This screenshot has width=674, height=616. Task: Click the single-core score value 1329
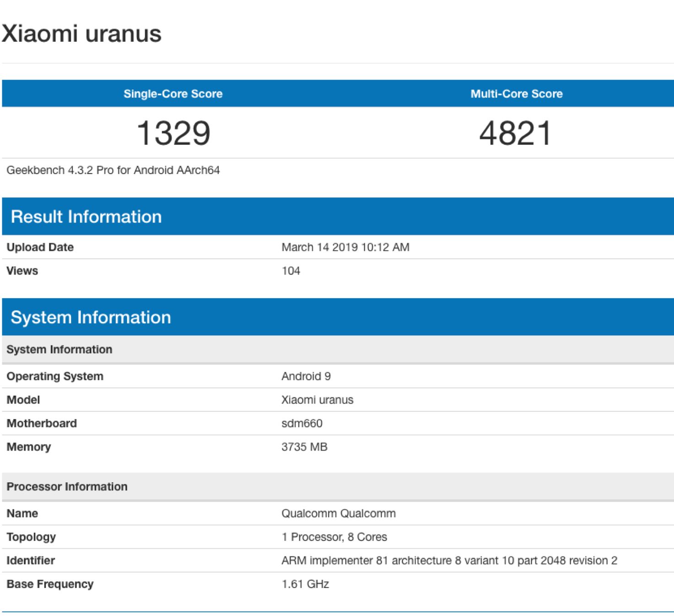[x=174, y=133]
